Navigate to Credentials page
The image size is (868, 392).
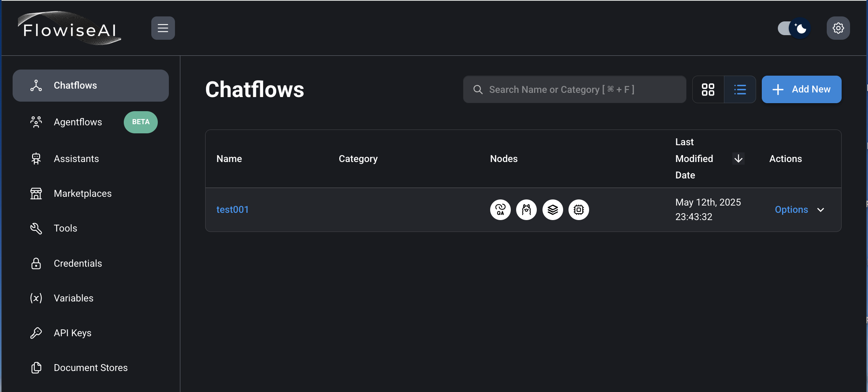pyautogui.click(x=78, y=264)
